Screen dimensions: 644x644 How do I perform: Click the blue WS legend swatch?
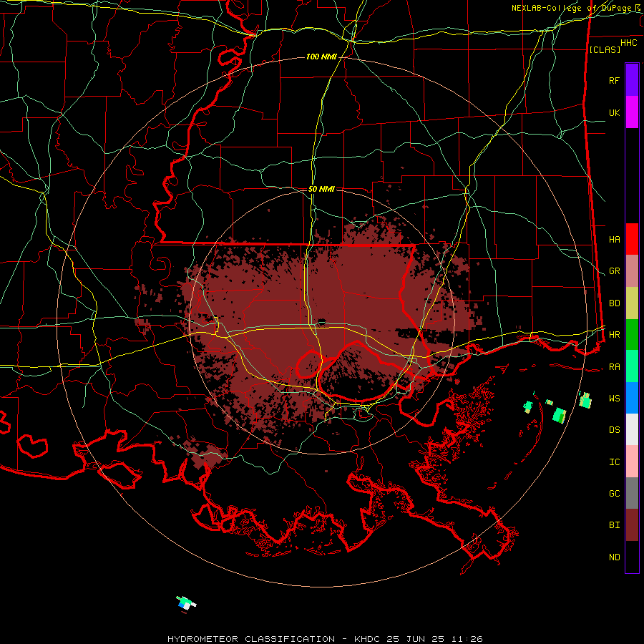[632, 398]
